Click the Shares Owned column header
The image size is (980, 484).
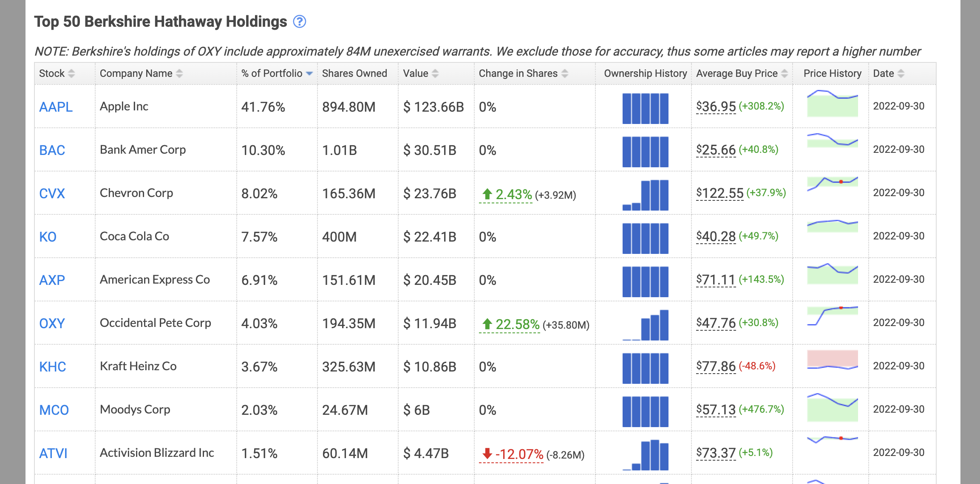(354, 73)
